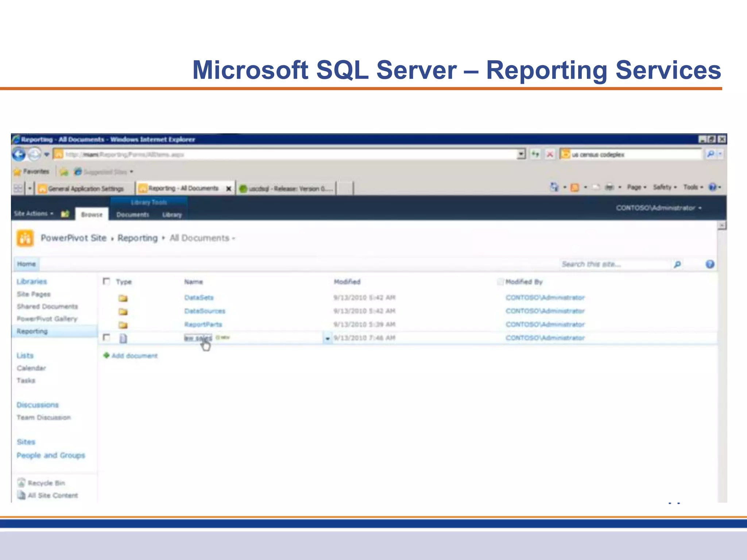Click the Add document link
Viewport: 747px width, 560px height.
135,355
